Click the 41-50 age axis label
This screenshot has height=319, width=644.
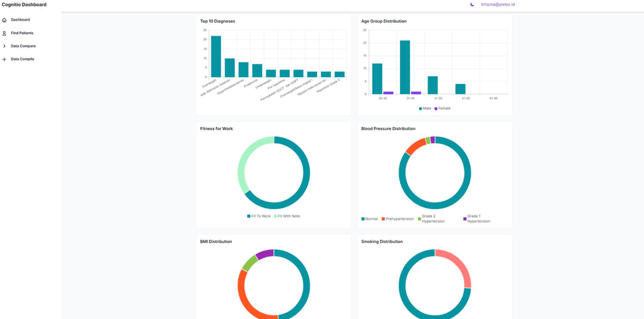(x=438, y=98)
